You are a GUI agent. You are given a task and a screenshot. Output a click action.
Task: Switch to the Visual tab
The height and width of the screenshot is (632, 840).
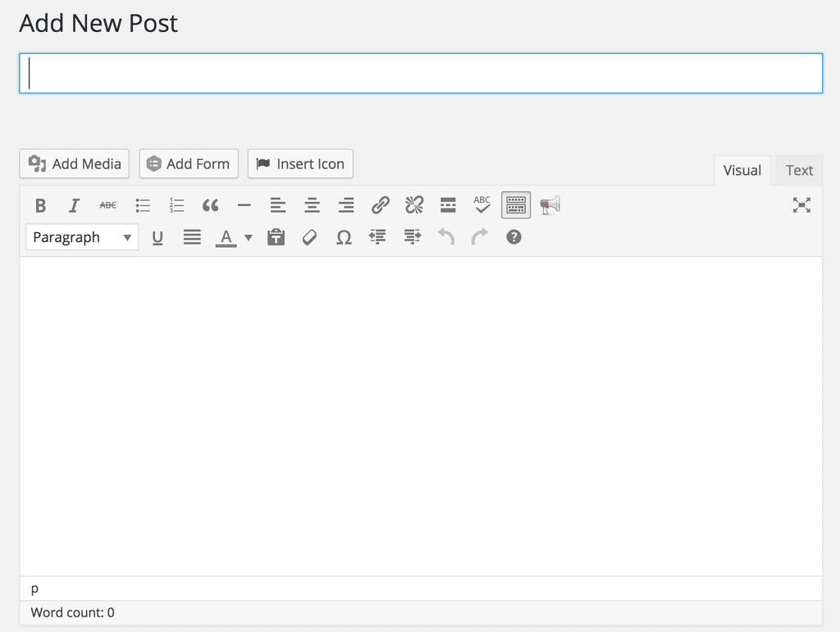coord(742,171)
